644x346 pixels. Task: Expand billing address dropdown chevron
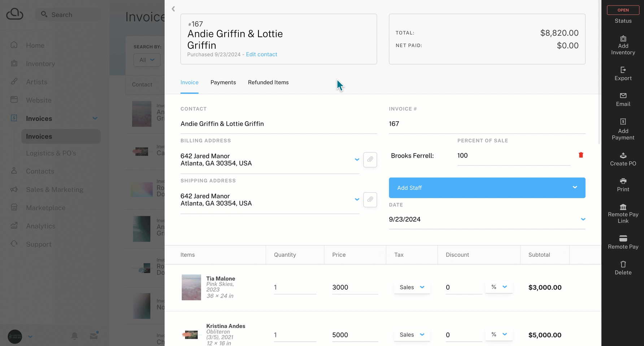pyautogui.click(x=357, y=159)
